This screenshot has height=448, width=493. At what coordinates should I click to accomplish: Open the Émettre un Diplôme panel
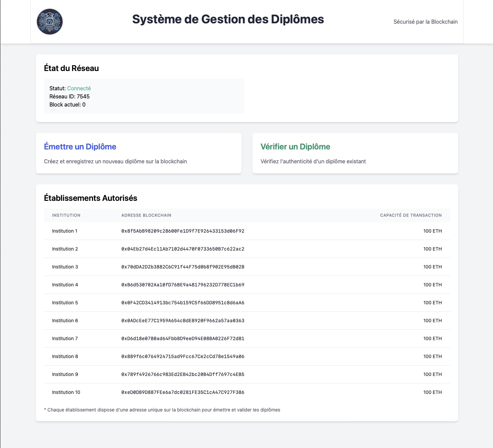pyautogui.click(x=80, y=146)
